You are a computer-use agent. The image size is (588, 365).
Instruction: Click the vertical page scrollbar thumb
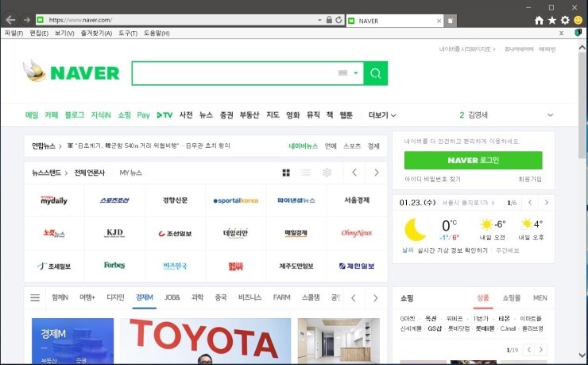pos(582,105)
